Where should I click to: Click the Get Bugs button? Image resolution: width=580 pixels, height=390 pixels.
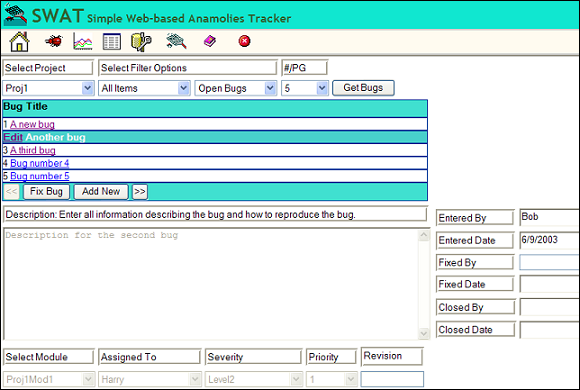pyautogui.click(x=363, y=88)
